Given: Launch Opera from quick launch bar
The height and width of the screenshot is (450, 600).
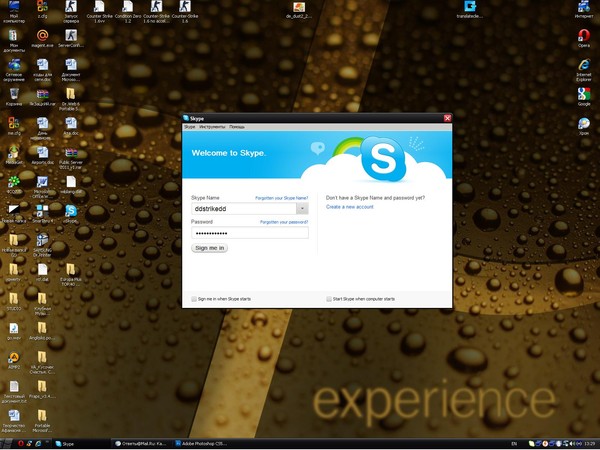Looking at the screenshot, I should coord(21,443).
